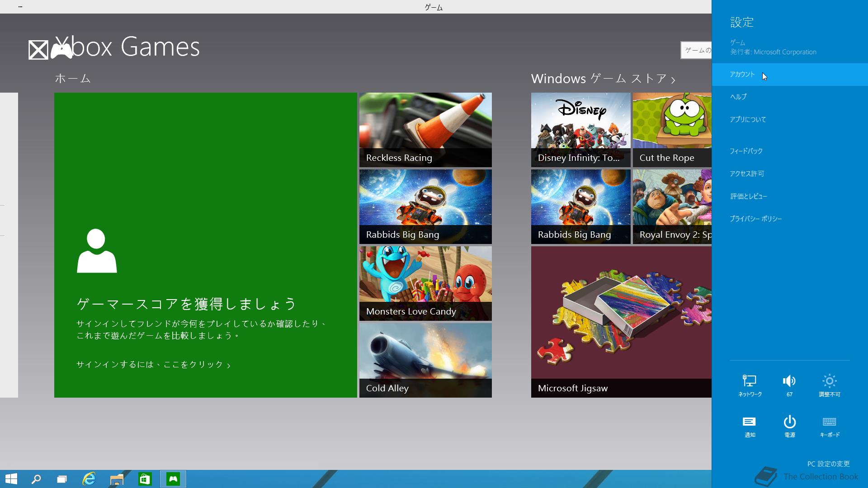868x488 pixels.
Task: Open Cut the Rope store tile
Action: pos(672,130)
